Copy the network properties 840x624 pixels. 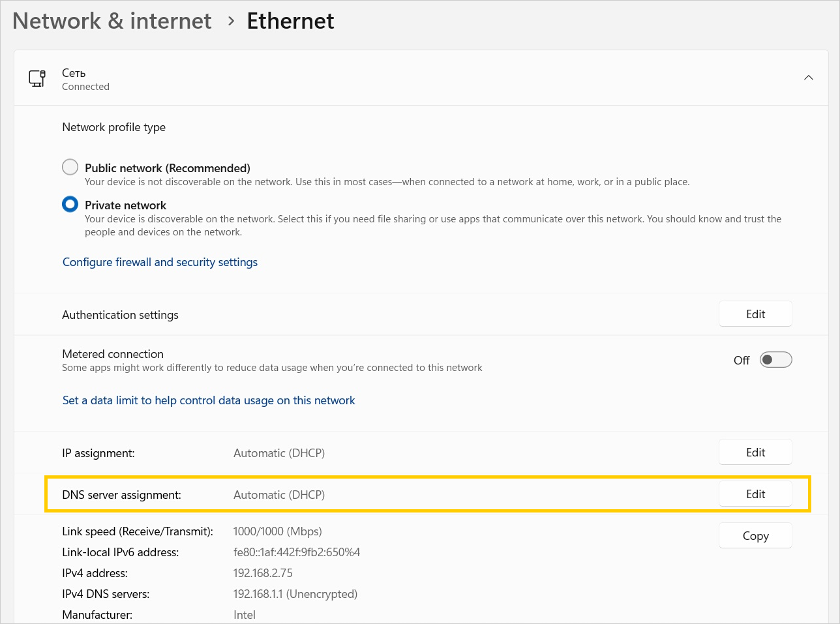click(755, 536)
